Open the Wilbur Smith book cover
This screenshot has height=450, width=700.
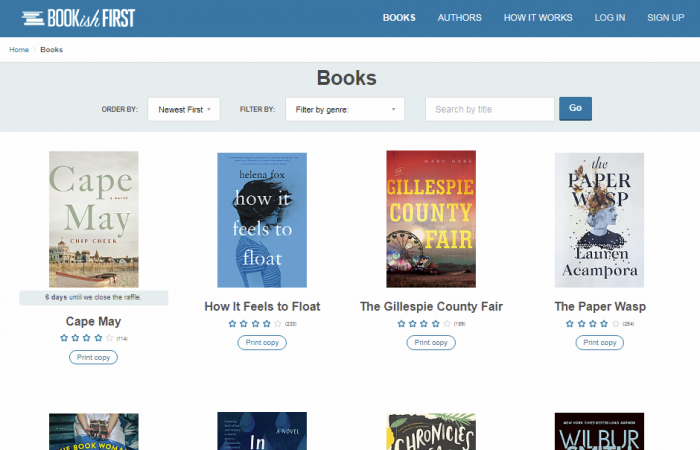tap(599, 431)
